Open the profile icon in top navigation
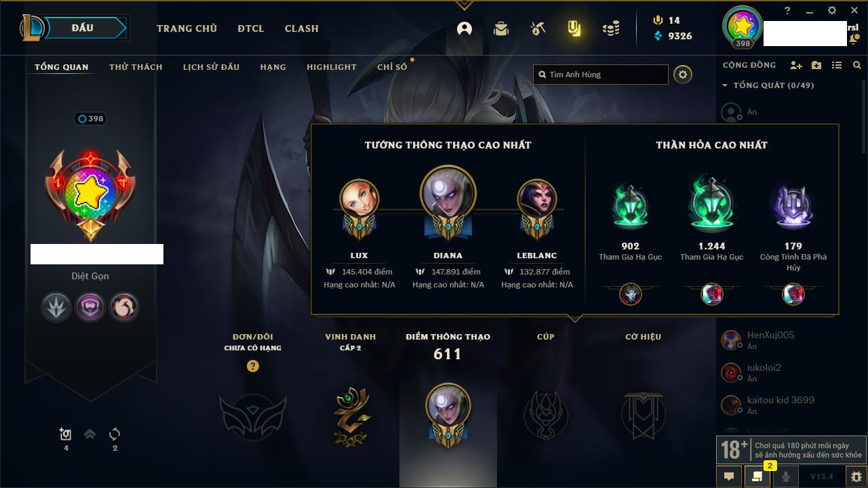 click(465, 28)
